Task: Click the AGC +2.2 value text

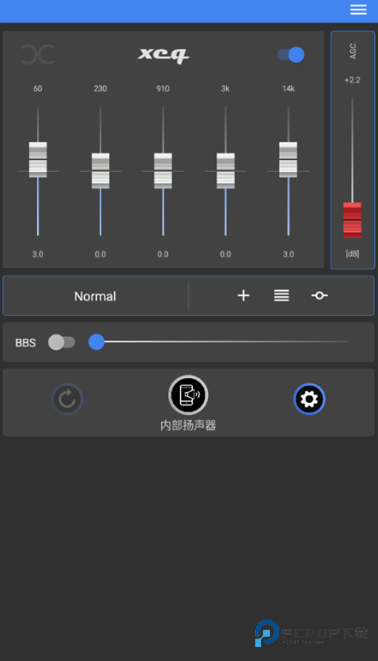Action: (352, 80)
